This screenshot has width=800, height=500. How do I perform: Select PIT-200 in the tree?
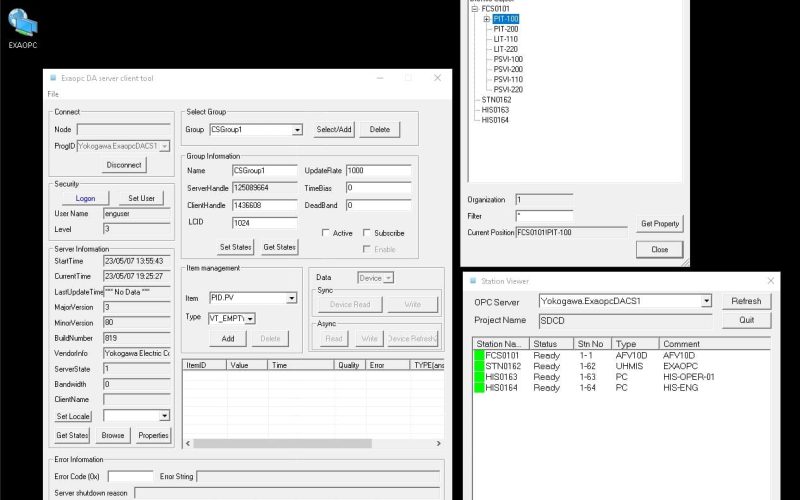pos(506,29)
